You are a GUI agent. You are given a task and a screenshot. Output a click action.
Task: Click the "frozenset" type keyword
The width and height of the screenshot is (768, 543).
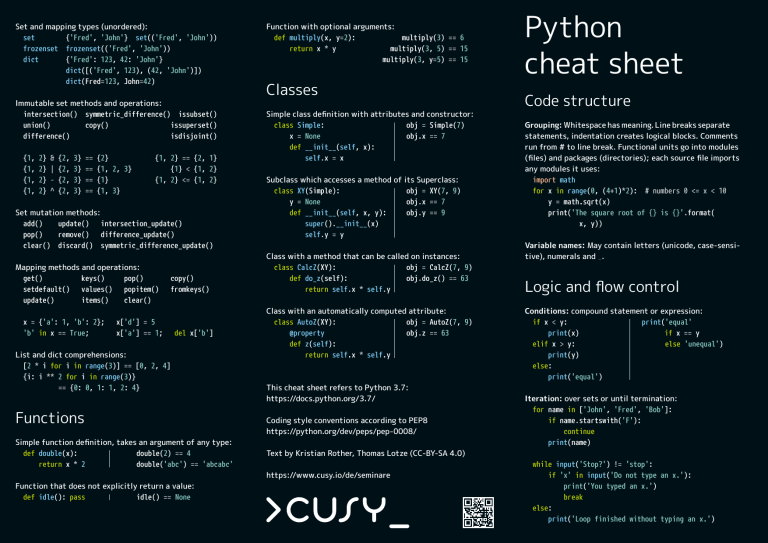[40, 48]
